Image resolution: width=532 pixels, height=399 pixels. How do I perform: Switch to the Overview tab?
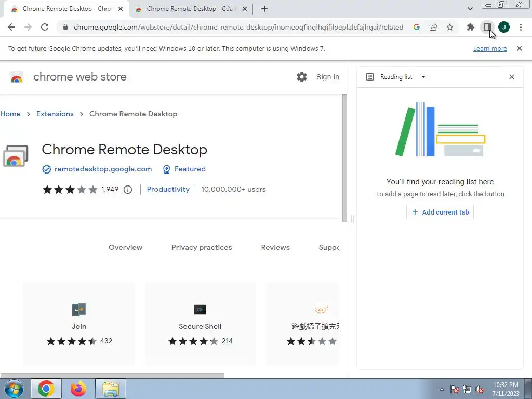(126, 247)
